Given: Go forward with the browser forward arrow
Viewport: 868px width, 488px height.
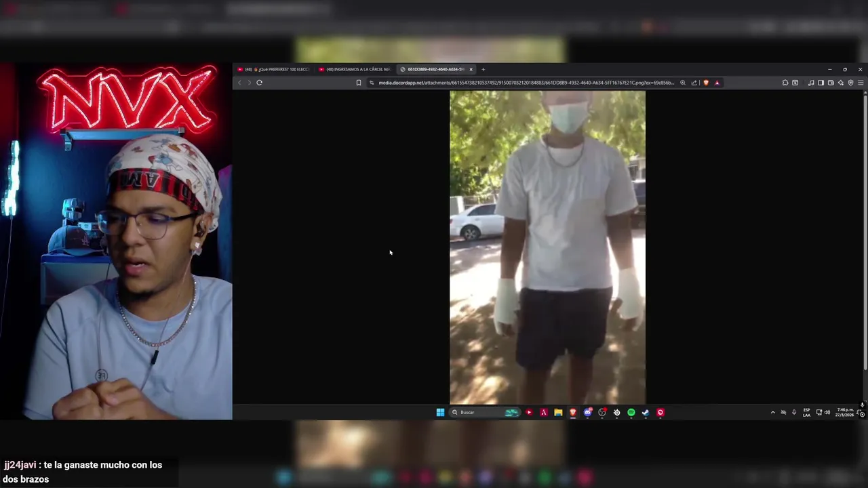Looking at the screenshot, I should tap(249, 83).
